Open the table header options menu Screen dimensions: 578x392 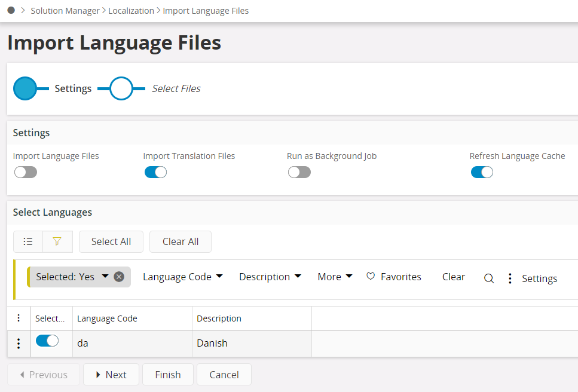click(19, 318)
